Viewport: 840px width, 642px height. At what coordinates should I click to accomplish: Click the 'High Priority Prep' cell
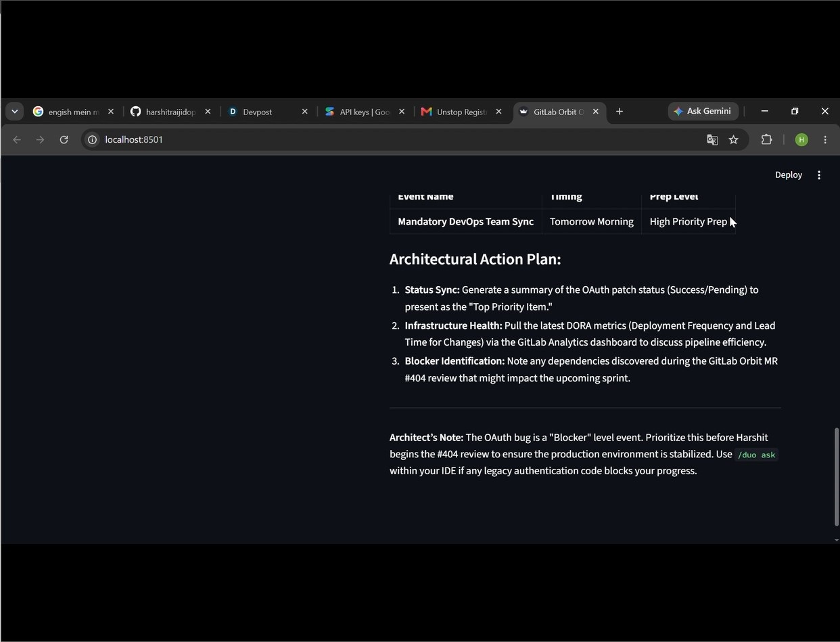[x=689, y=222]
